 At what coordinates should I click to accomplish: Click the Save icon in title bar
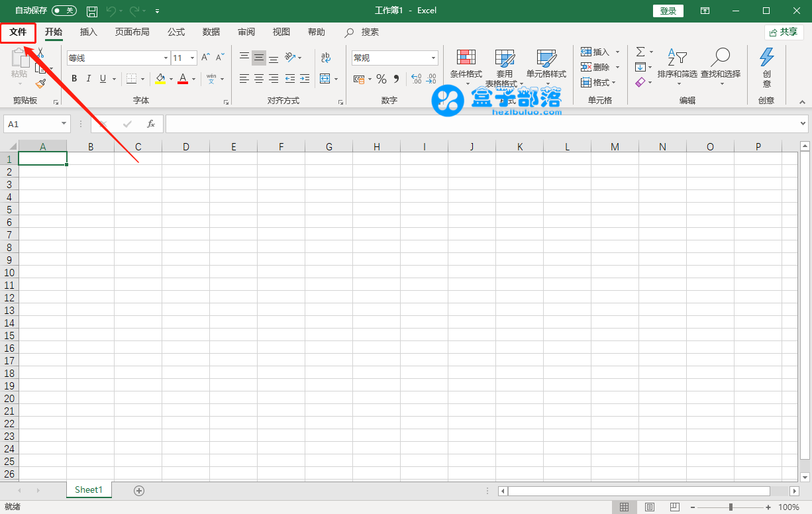point(92,11)
